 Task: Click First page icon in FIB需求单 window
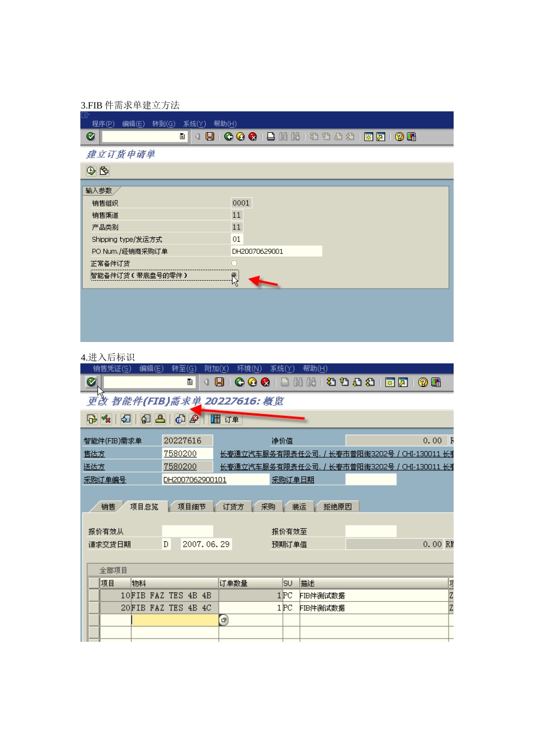tap(331, 382)
